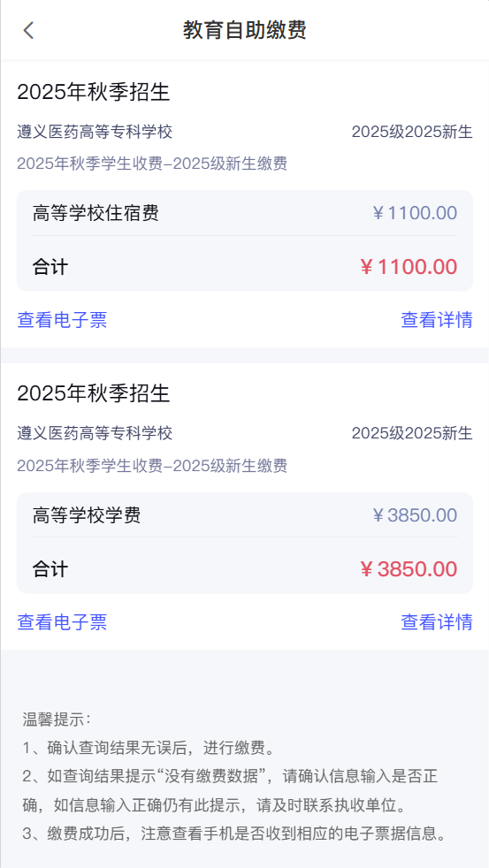489x868 pixels.
Task: Click 2025级2025新生 label in the second card
Action: pos(412,433)
